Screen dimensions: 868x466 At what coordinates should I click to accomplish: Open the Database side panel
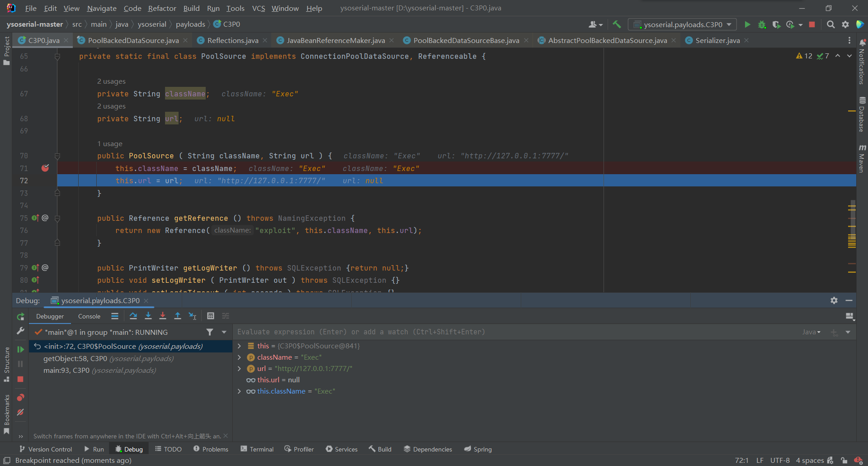point(862,114)
